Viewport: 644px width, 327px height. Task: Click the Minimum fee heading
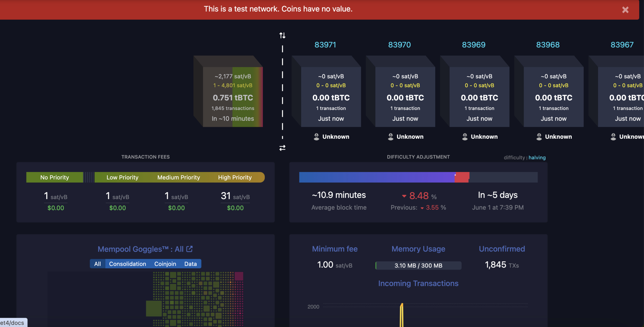pos(335,249)
